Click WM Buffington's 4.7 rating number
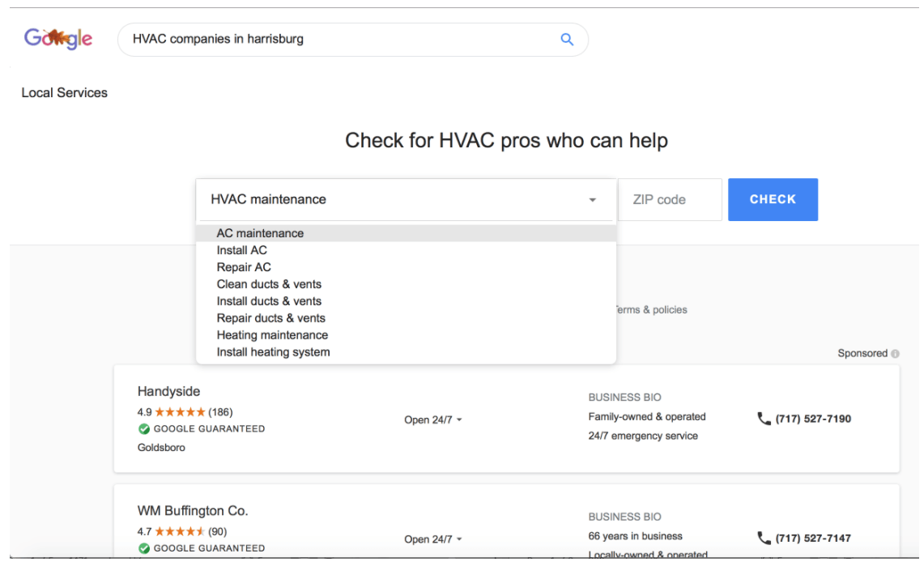This screenshot has width=924, height=562. point(144,532)
